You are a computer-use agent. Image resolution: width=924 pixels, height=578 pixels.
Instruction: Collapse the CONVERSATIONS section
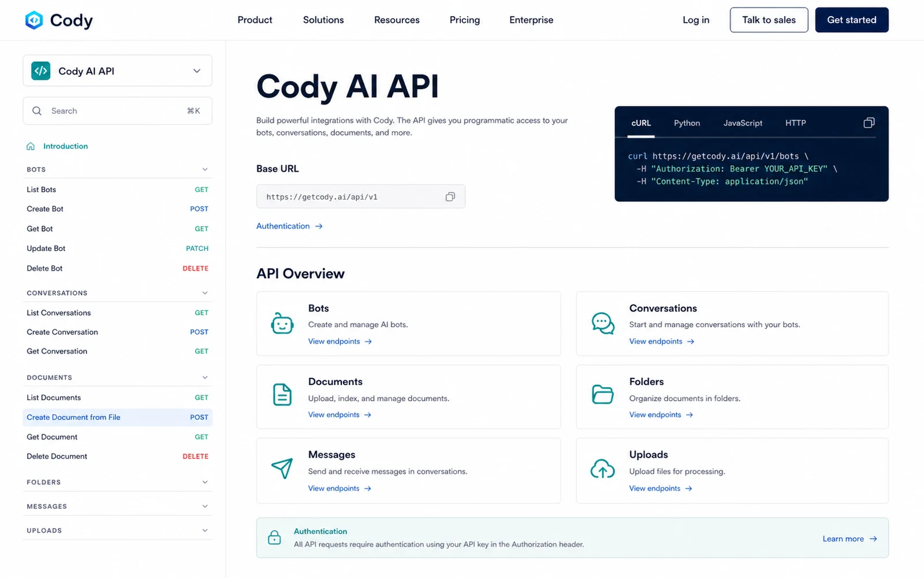tap(205, 293)
